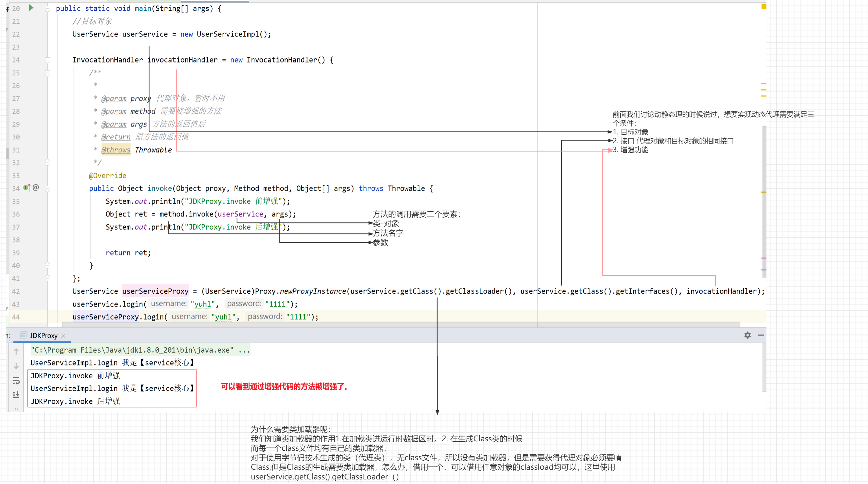Click fold end marker on line 40
The image size is (868, 484).
tap(48, 265)
